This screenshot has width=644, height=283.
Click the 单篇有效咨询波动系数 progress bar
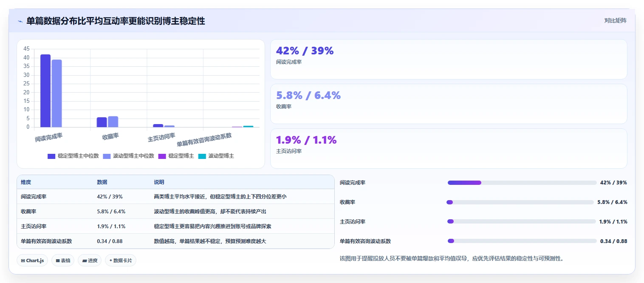tap(522, 241)
